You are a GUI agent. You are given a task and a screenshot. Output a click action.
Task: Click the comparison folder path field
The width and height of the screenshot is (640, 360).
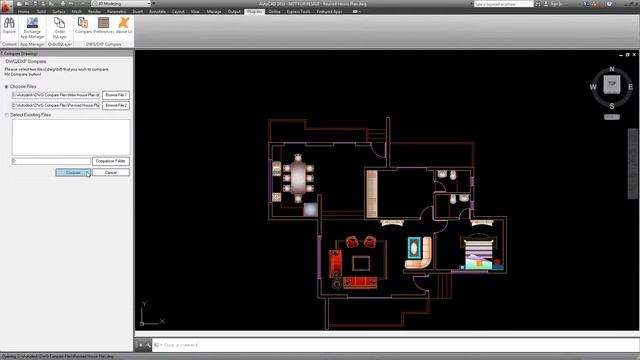pos(51,161)
